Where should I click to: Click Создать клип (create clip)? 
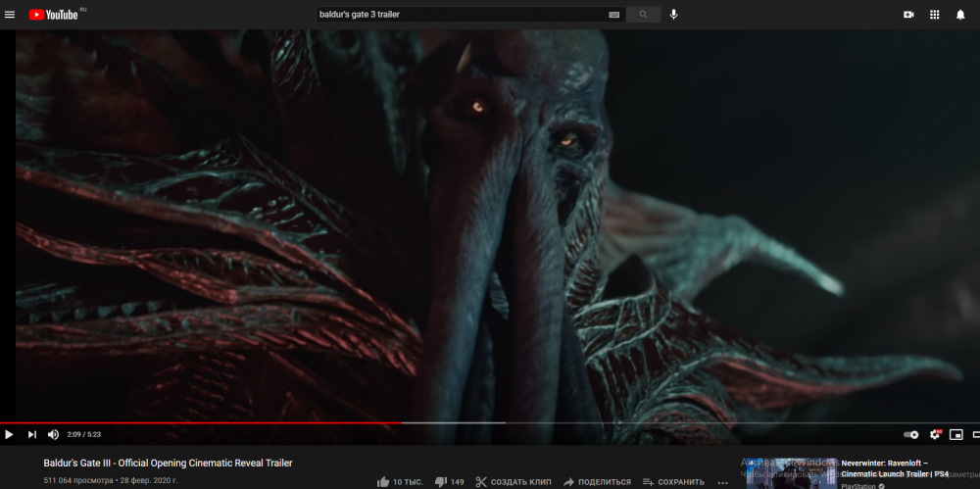point(513,482)
